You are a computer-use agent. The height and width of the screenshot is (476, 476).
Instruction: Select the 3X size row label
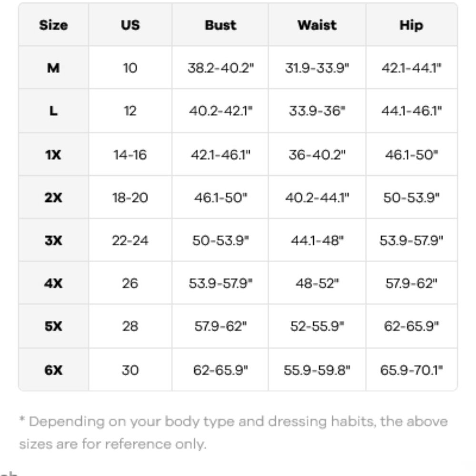coord(53,240)
